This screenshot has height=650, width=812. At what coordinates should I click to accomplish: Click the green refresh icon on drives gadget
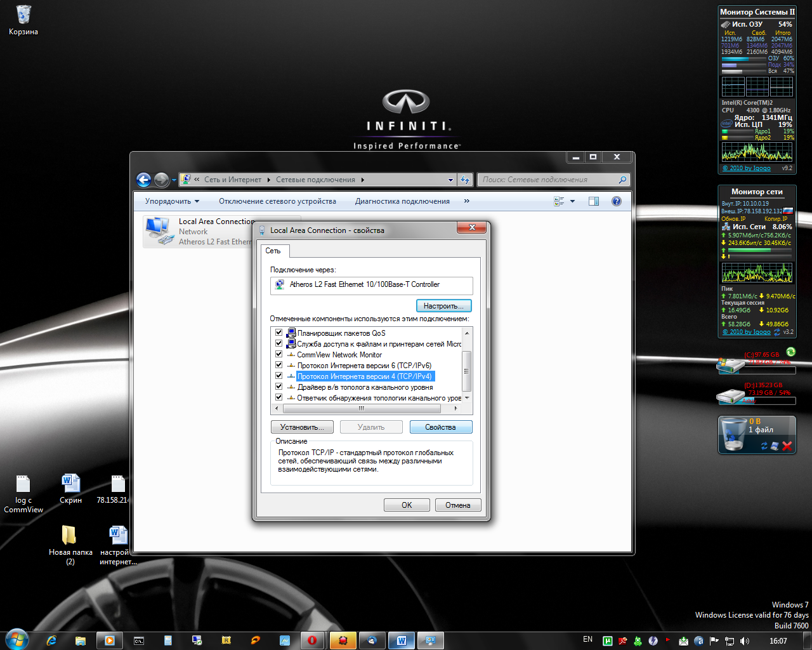(790, 352)
